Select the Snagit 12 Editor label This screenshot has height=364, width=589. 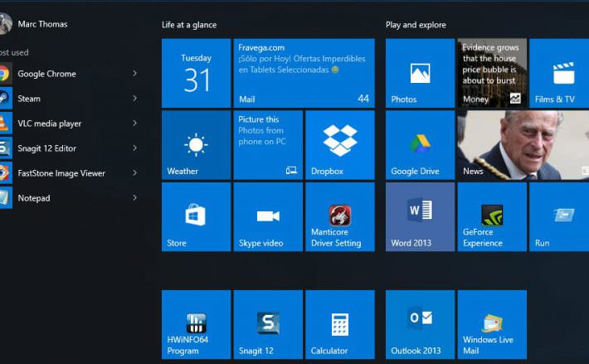(x=47, y=148)
